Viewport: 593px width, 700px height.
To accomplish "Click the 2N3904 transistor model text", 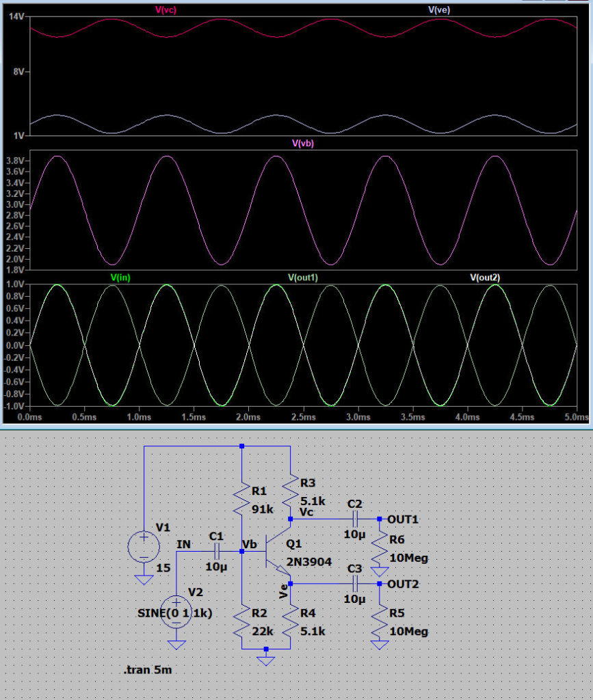I will click(309, 562).
